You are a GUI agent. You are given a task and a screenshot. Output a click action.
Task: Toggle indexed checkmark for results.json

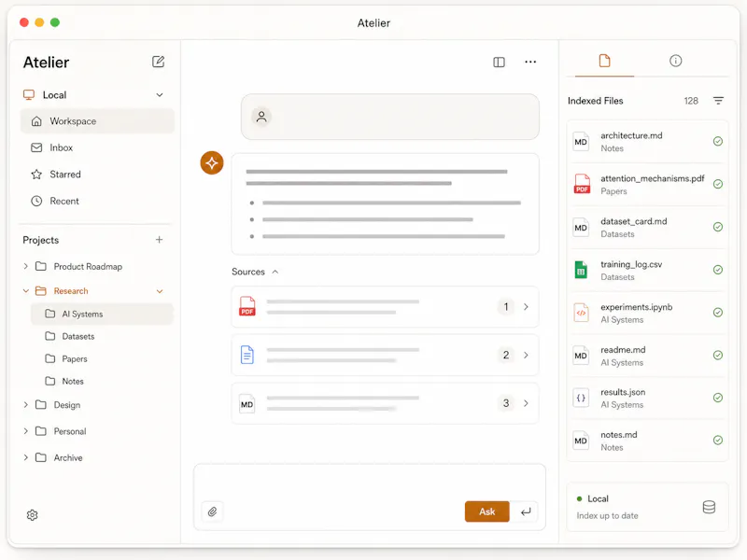(718, 398)
